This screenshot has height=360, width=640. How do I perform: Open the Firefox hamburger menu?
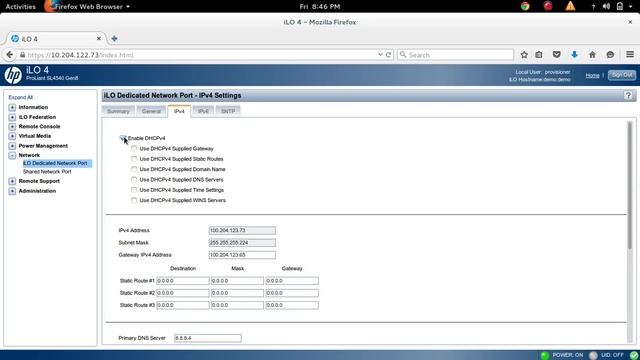coord(630,54)
